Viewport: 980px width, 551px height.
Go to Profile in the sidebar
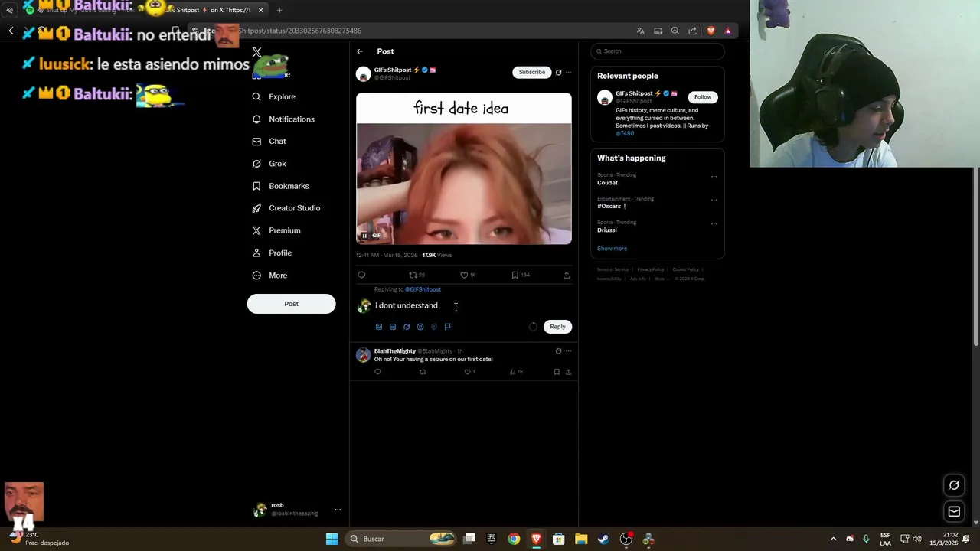click(272, 253)
